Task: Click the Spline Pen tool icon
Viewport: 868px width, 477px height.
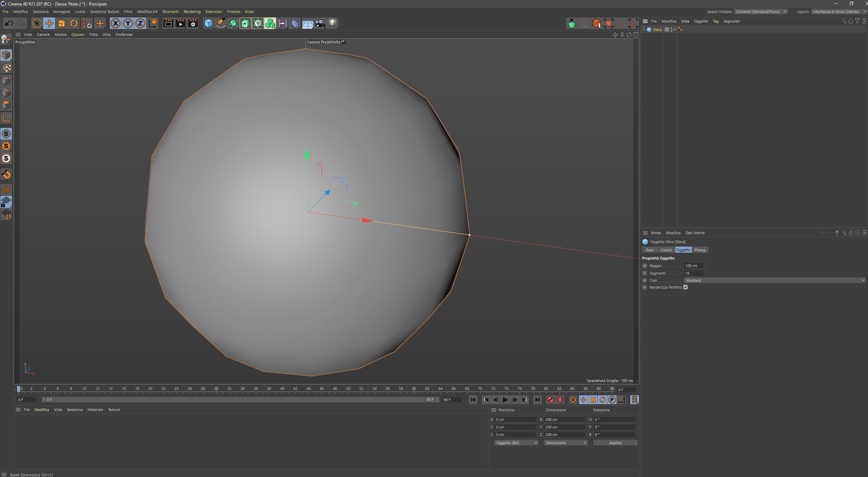Action: [x=221, y=23]
